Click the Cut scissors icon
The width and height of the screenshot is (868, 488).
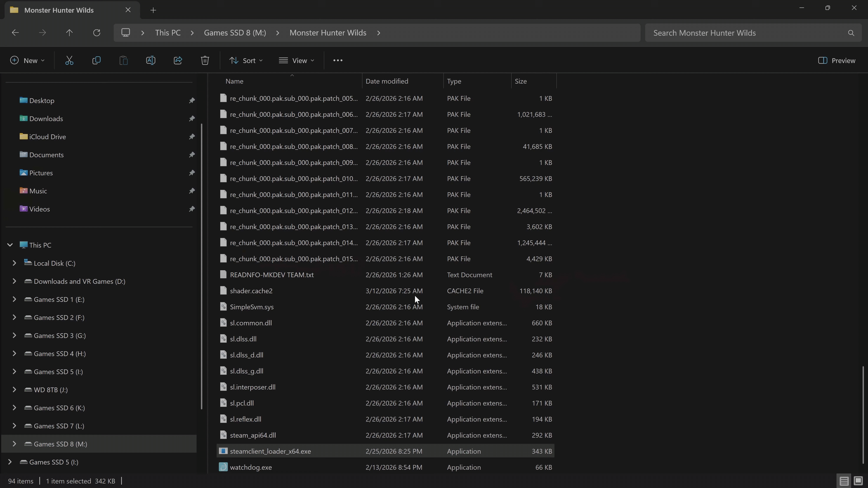point(69,61)
